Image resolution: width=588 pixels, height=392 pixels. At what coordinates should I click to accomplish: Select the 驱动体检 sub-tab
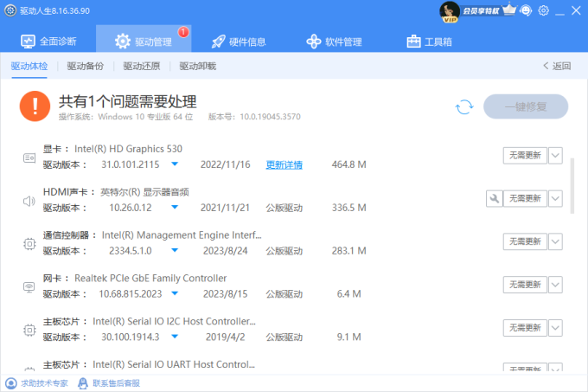(x=29, y=66)
